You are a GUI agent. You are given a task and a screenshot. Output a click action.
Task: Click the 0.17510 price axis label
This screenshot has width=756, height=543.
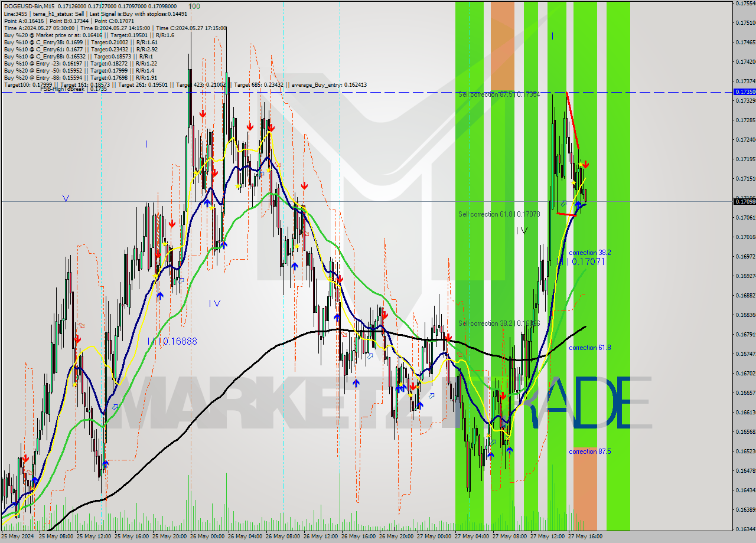click(x=745, y=22)
